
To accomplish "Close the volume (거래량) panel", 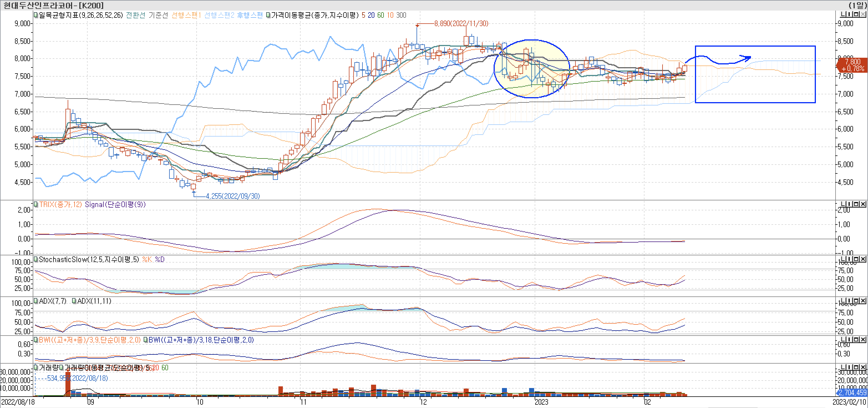I will point(863,367).
